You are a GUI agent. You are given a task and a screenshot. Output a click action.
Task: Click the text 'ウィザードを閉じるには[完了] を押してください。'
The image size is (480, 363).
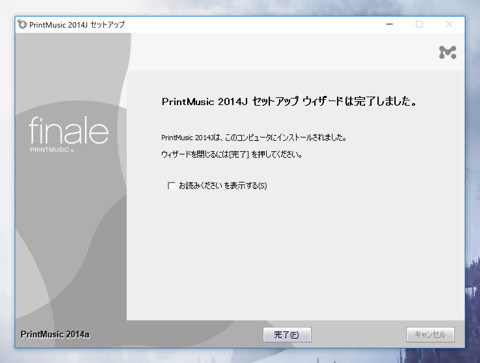232,154
